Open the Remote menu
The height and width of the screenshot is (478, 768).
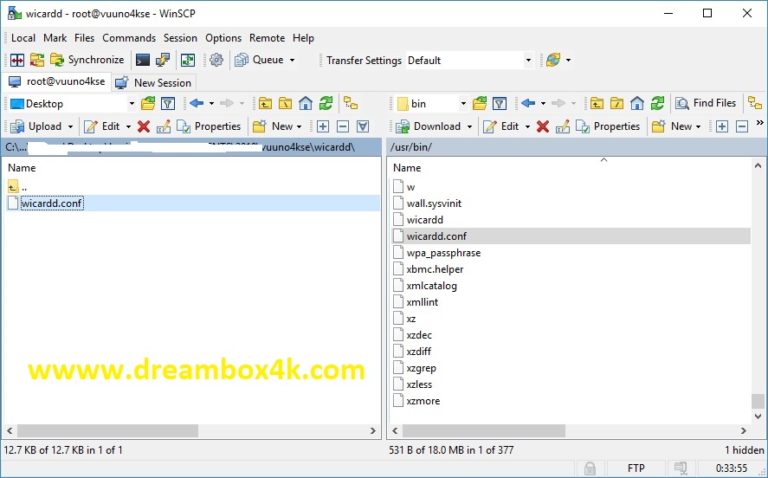coord(267,38)
